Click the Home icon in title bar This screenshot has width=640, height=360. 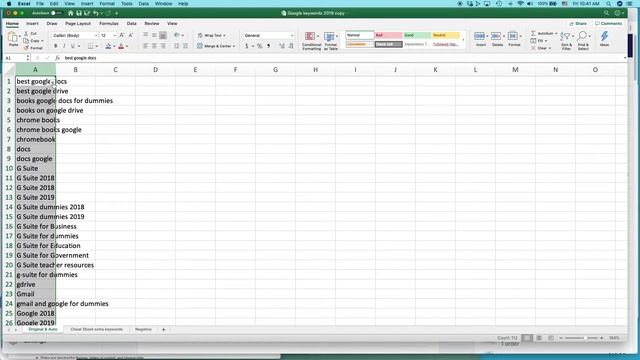click(70, 13)
